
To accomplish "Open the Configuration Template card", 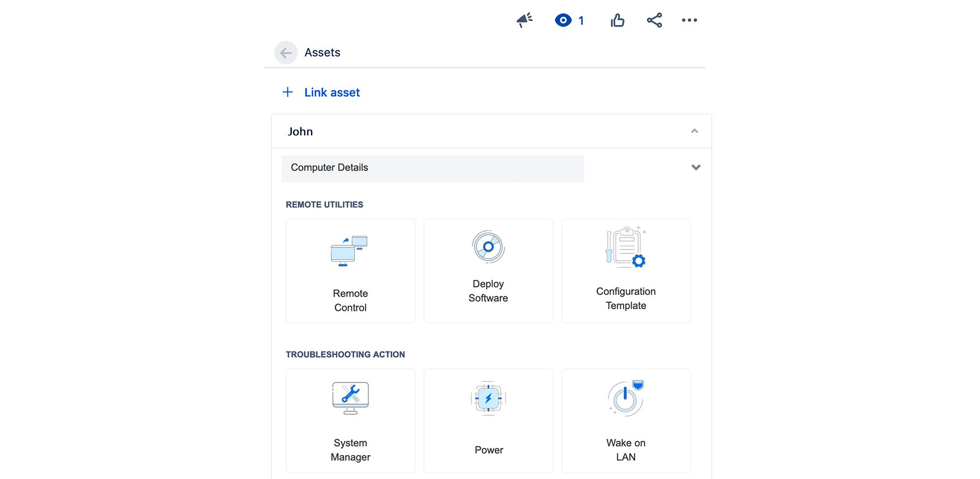I will pyautogui.click(x=626, y=271).
